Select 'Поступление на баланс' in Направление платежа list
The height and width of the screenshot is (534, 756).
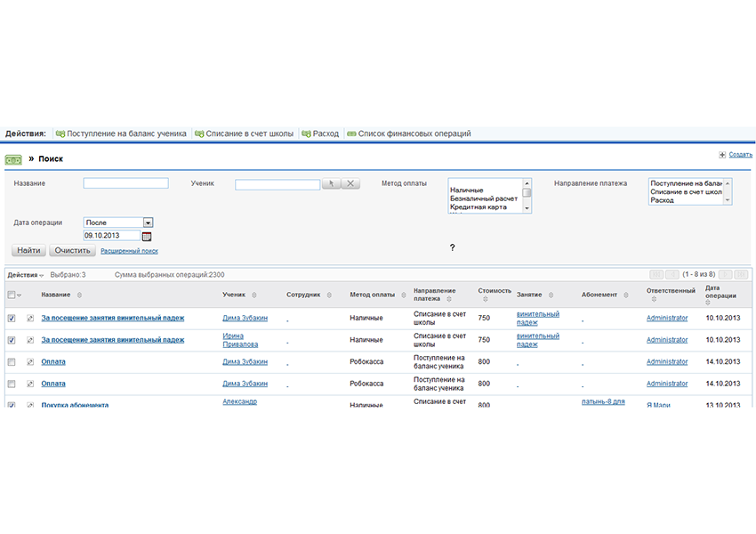[686, 183]
